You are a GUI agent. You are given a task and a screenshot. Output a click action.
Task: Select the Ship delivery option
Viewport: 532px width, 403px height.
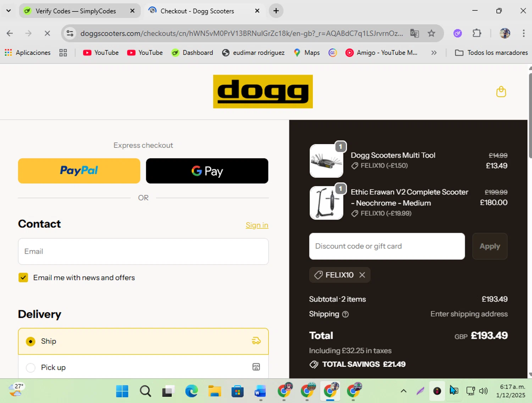click(x=143, y=341)
